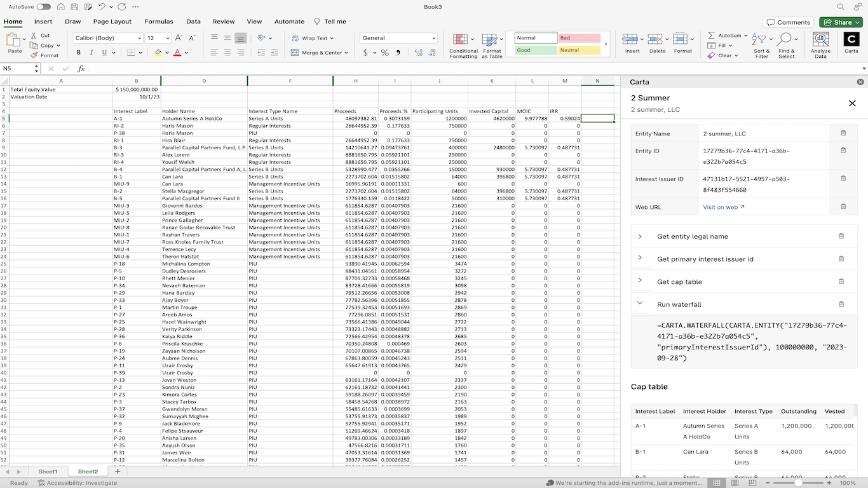Open Conditional Formatting
The width and height of the screenshot is (868, 488).
click(x=463, y=46)
